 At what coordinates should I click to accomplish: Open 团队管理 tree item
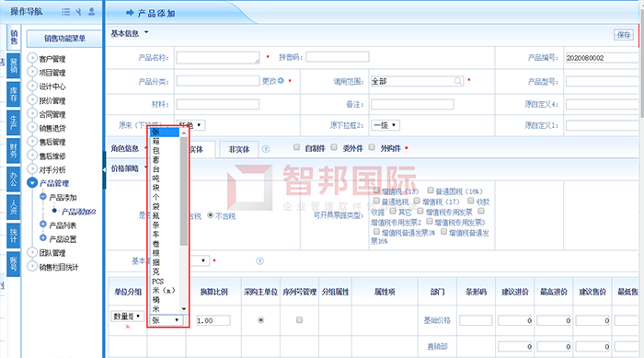(52, 253)
